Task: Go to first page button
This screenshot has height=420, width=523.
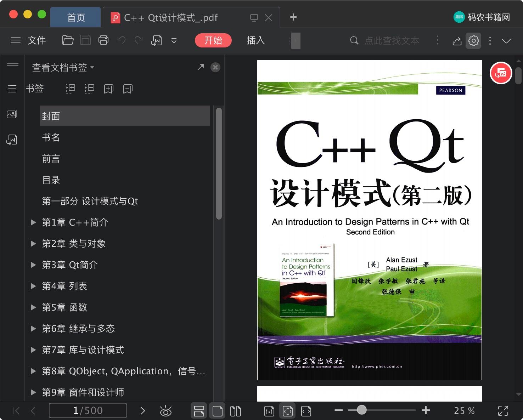Action: pyautogui.click(x=16, y=411)
